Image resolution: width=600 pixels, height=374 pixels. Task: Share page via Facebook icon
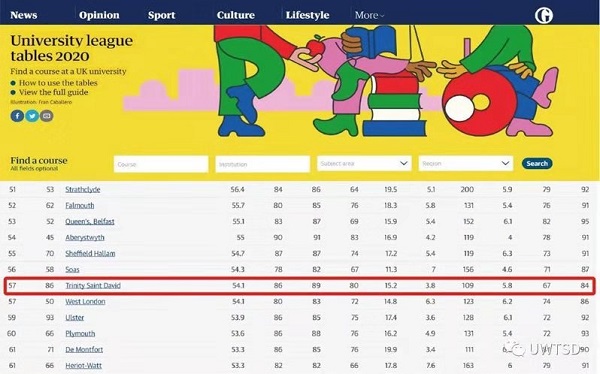pyautogui.click(x=17, y=116)
